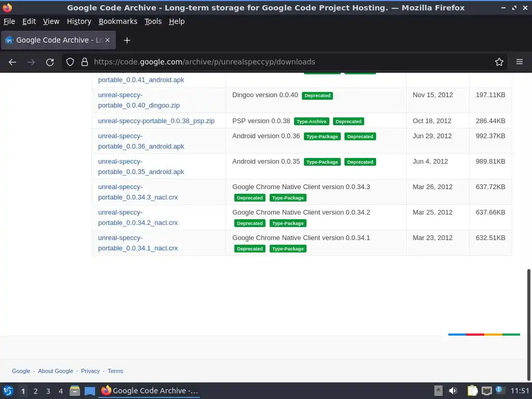Screen dimensions: 532x399
Task: Click Deprecated label on PSP version 0.0.38
Action: tap(349, 122)
